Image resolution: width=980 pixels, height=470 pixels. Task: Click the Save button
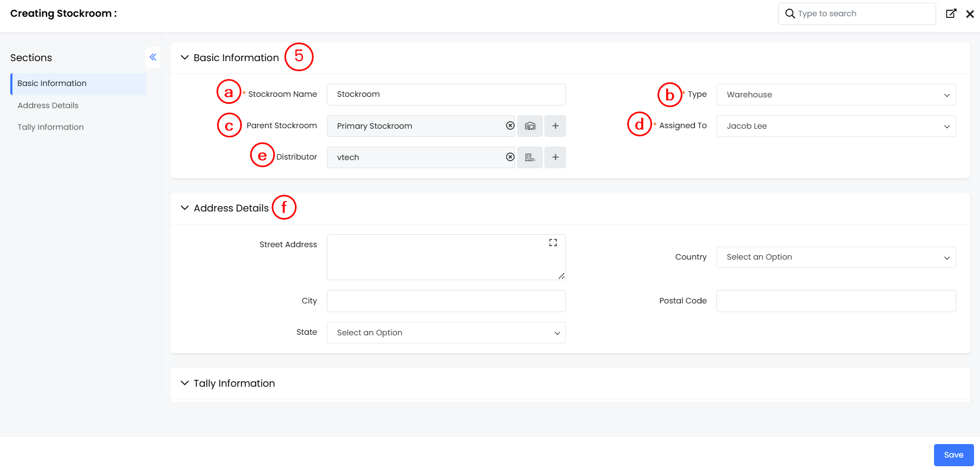tap(953, 455)
